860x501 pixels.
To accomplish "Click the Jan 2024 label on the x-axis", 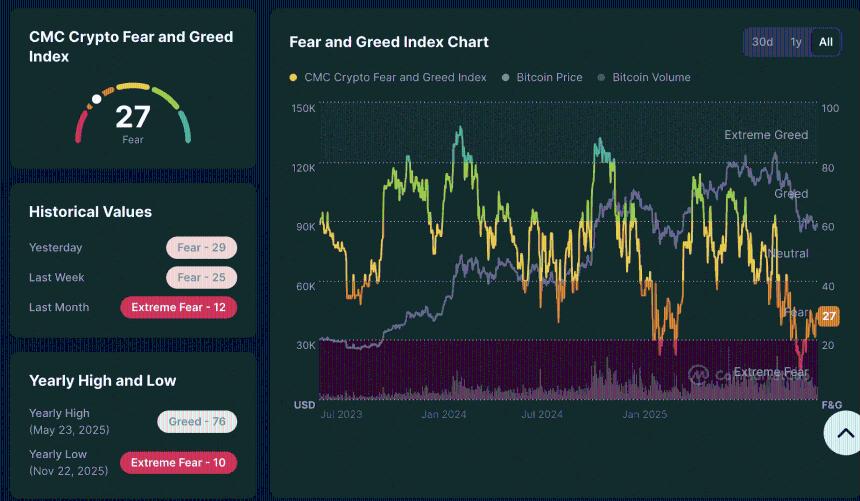I will 443,413.
